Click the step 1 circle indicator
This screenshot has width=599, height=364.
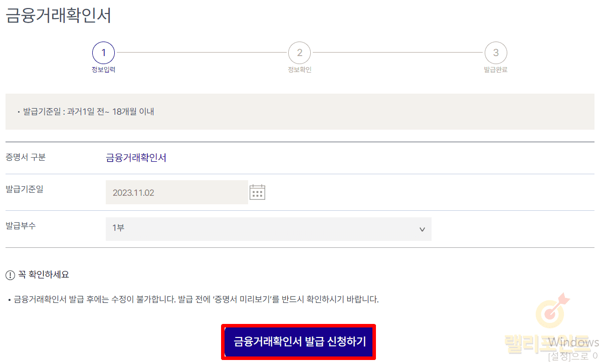click(x=103, y=53)
